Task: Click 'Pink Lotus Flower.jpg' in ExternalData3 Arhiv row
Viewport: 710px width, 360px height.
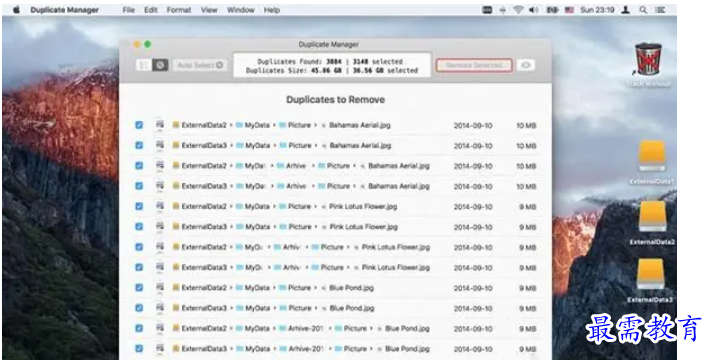Action: tap(396, 268)
